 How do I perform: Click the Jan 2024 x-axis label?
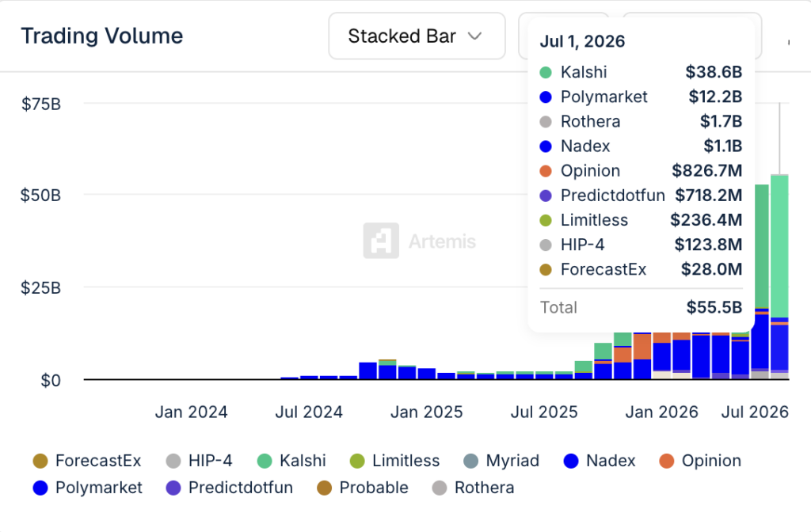pyautogui.click(x=192, y=412)
